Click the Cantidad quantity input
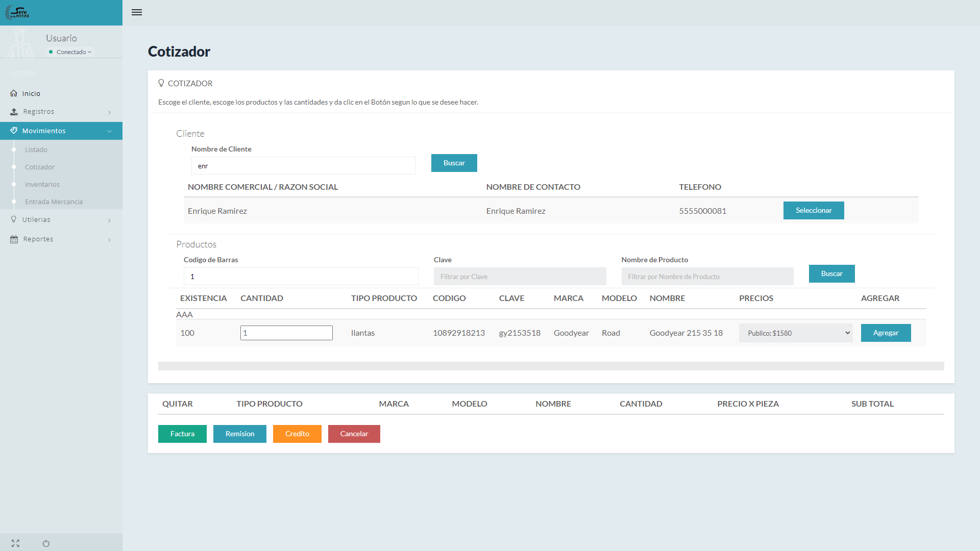This screenshot has height=551, width=980. click(x=286, y=333)
